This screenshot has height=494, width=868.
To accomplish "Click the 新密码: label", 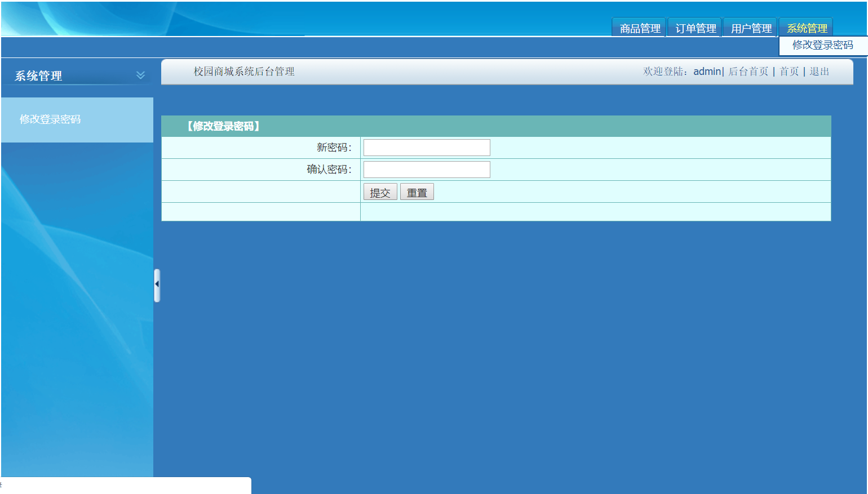I will click(x=334, y=148).
